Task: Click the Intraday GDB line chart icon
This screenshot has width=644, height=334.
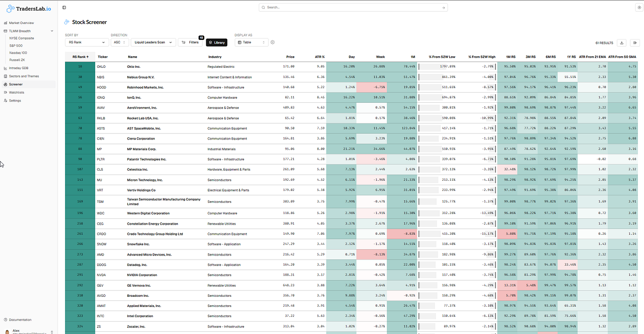Action: click(5, 68)
